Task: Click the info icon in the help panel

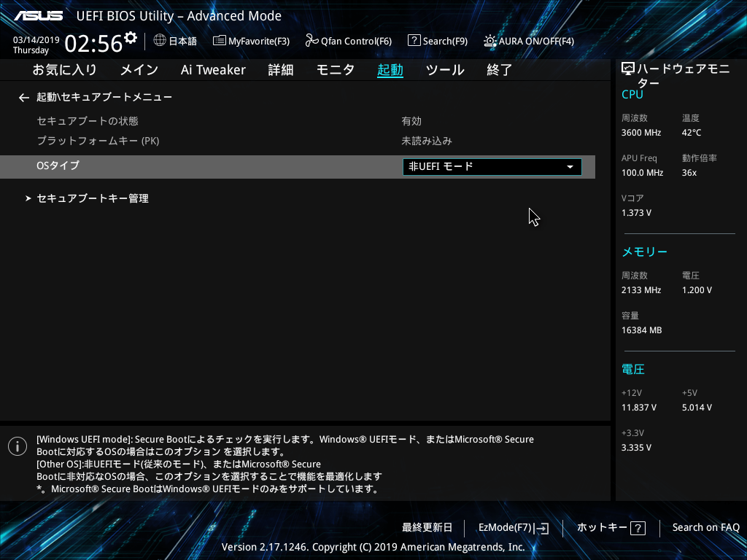Action: point(18,446)
